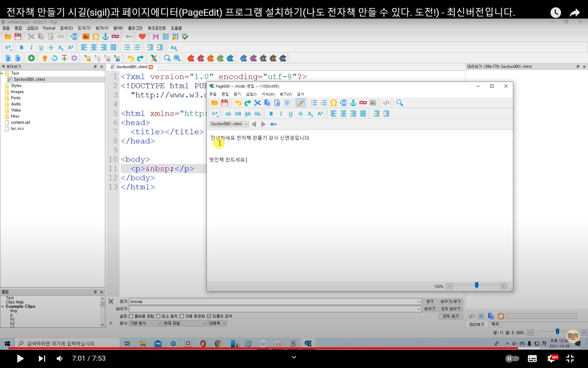Click Italic icon in PageEdit toolbar
Image resolution: width=588 pixels, height=368 pixels.
tap(281, 114)
